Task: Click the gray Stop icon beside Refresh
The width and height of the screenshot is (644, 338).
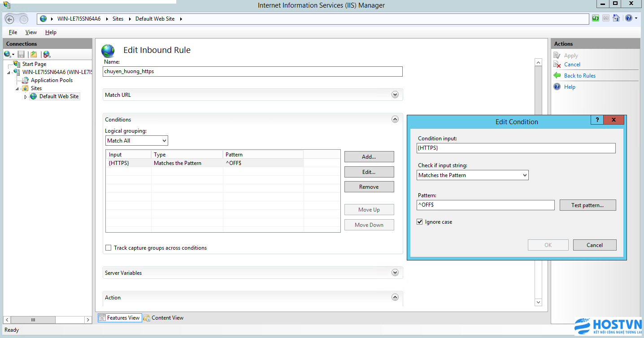Action: click(606, 18)
